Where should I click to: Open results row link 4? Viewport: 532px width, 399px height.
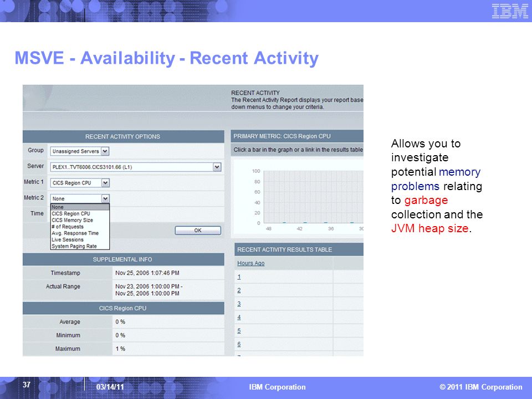[239, 317]
